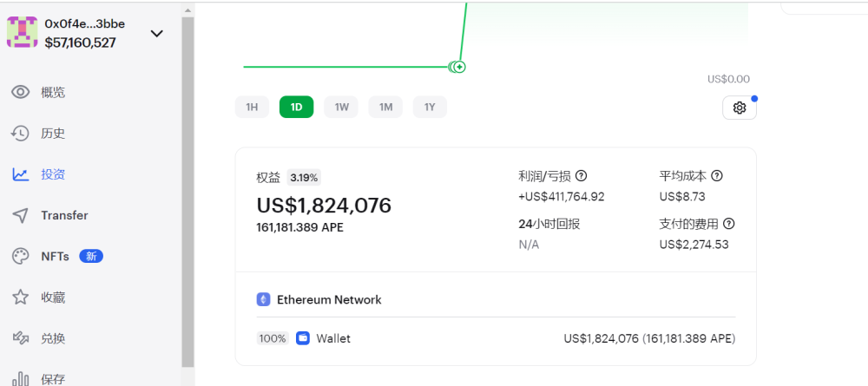Viewport: 868px width, 386px height.
Task: Click the transaction marker on the chart
Action: click(x=459, y=67)
